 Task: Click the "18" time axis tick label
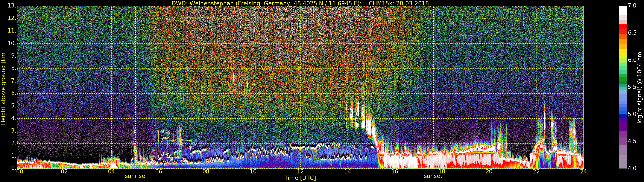point(442,172)
